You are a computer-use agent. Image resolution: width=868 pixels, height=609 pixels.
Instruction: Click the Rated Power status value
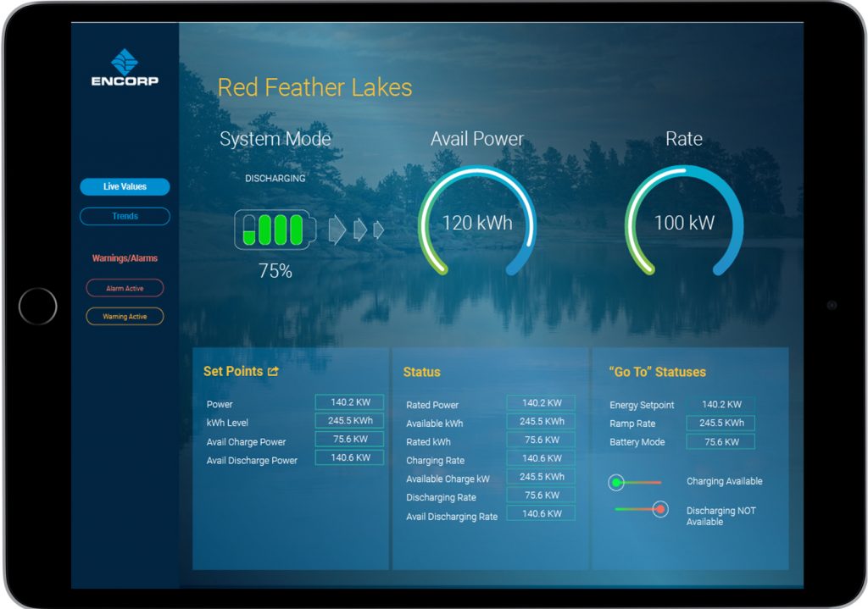click(x=541, y=403)
